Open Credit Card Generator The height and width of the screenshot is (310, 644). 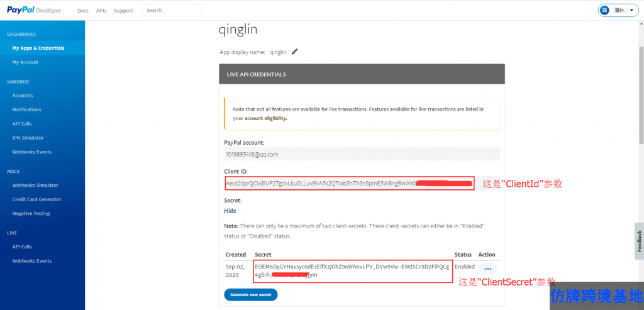pos(36,199)
